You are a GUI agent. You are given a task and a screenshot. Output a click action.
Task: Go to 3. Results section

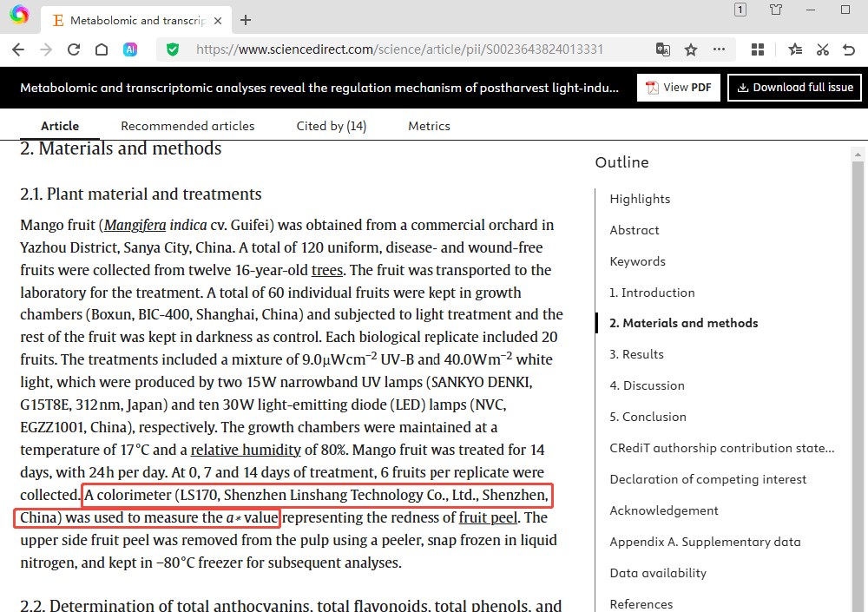[x=636, y=354]
